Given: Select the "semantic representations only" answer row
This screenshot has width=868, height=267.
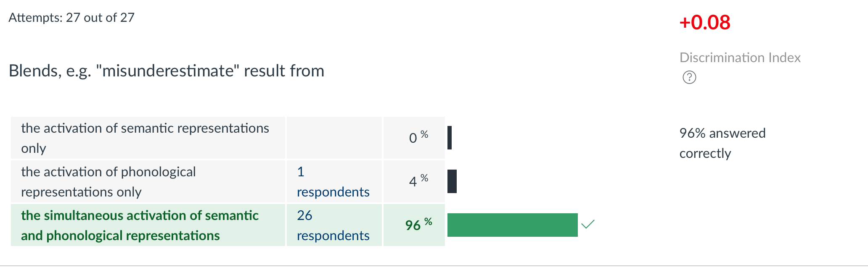Looking at the screenshot, I should (145, 138).
